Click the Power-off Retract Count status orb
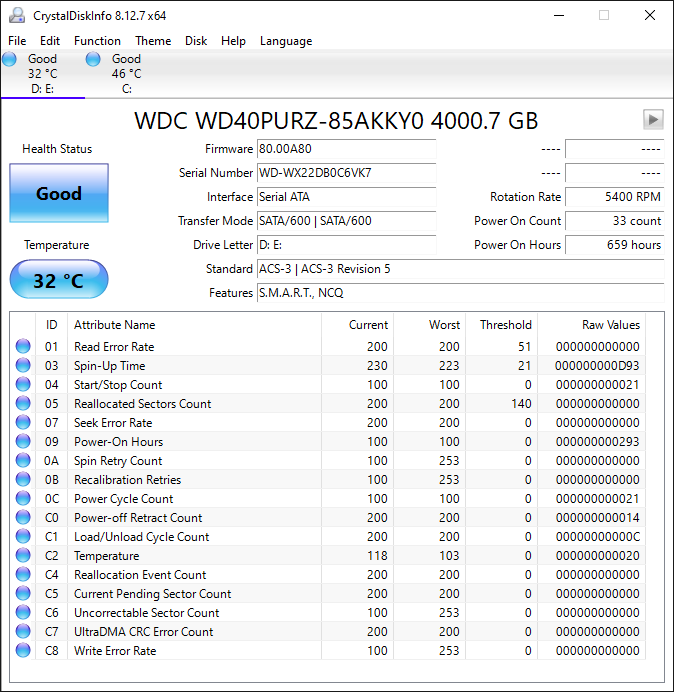The image size is (674, 692). [x=23, y=517]
